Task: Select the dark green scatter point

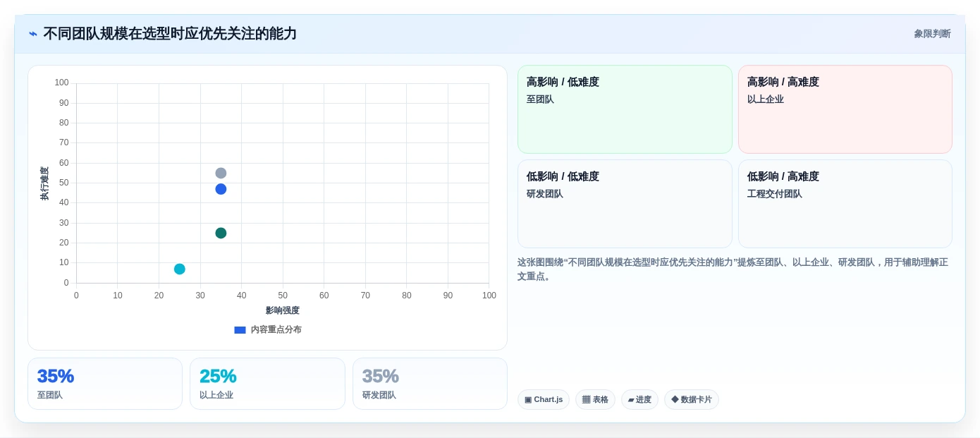Action: pos(221,233)
